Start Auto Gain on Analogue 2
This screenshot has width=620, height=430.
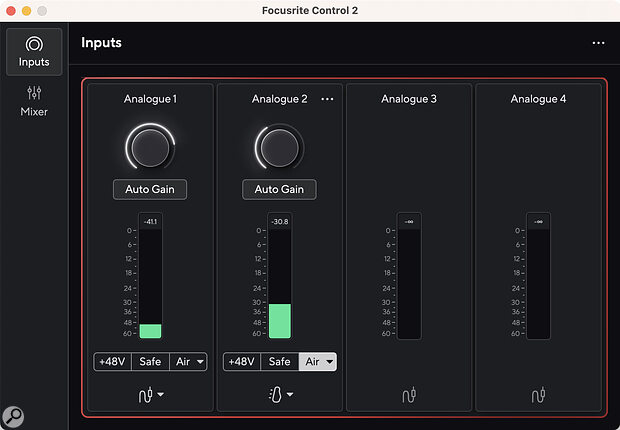coord(279,189)
